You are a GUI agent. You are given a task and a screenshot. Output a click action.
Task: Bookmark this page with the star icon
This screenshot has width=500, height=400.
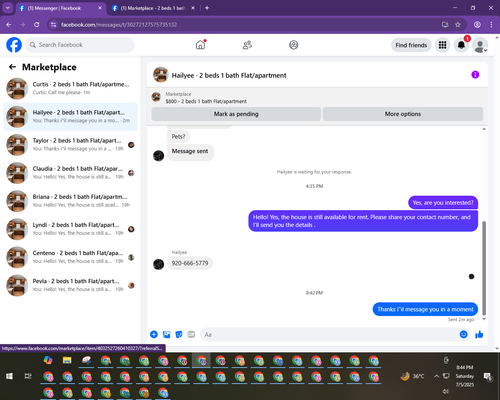(x=458, y=25)
